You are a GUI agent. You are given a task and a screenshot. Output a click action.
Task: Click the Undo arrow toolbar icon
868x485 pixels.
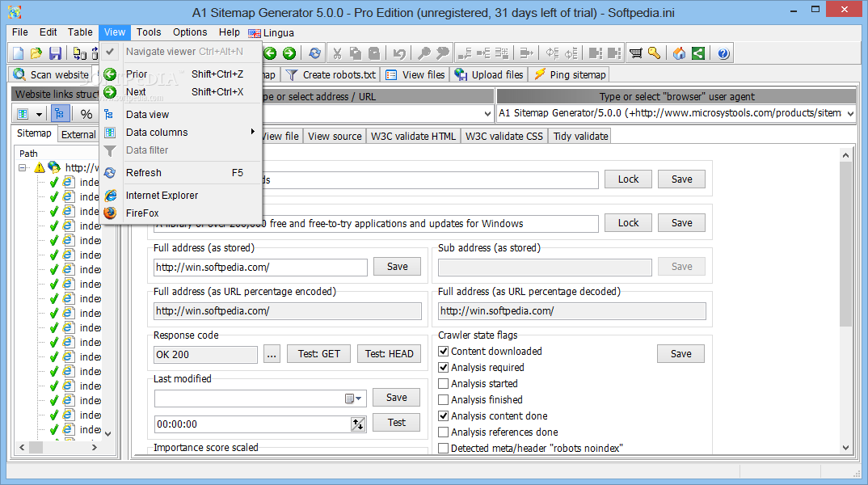[x=399, y=53]
